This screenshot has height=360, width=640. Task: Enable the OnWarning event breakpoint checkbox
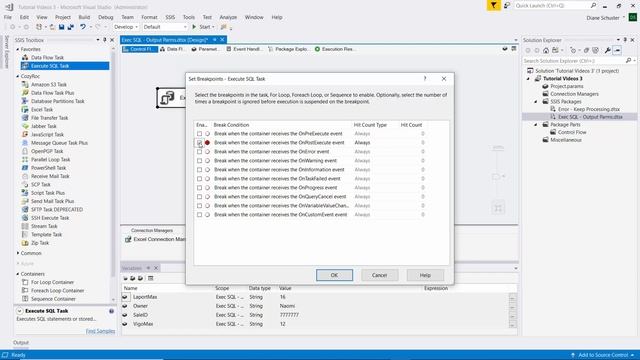(199, 161)
